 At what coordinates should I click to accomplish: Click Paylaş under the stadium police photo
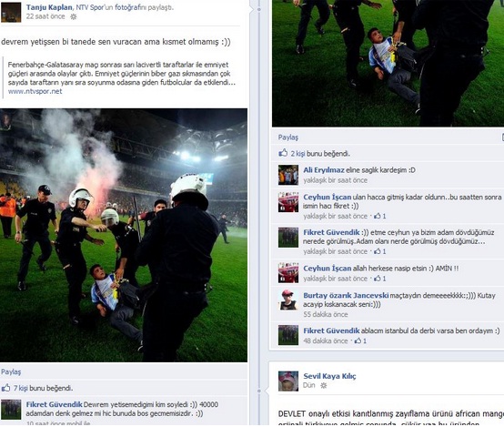point(11,372)
